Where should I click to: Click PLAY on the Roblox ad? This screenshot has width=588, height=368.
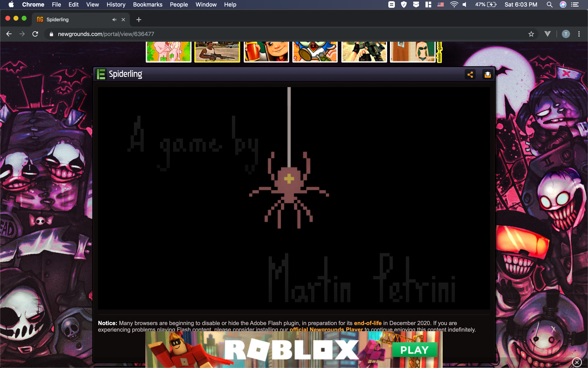pyautogui.click(x=414, y=350)
